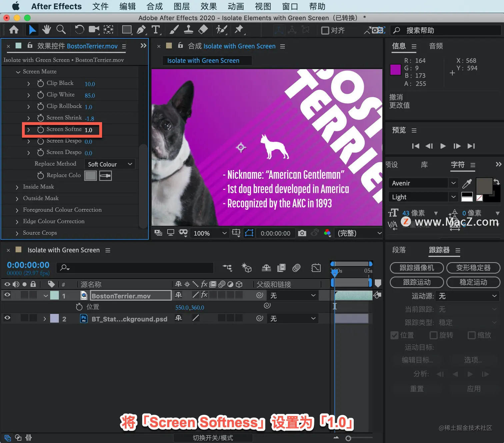
Task: Click the show channel RGB icon
Action: [x=327, y=233]
